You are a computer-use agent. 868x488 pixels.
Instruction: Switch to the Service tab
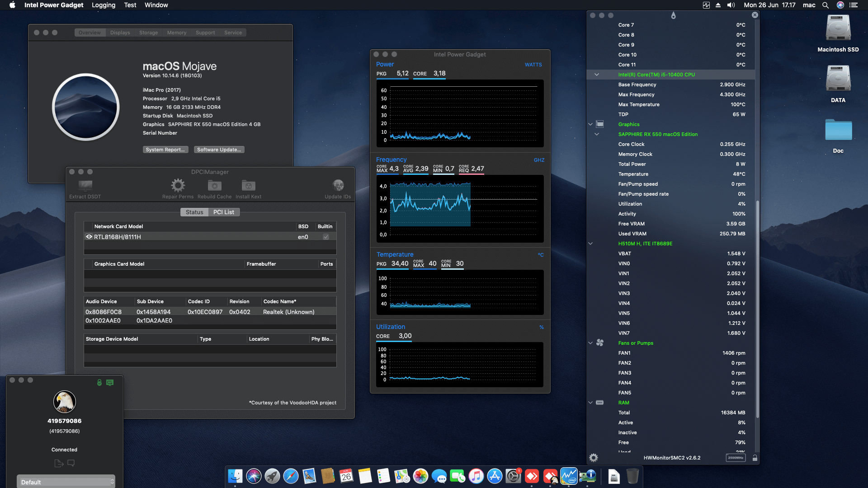233,33
